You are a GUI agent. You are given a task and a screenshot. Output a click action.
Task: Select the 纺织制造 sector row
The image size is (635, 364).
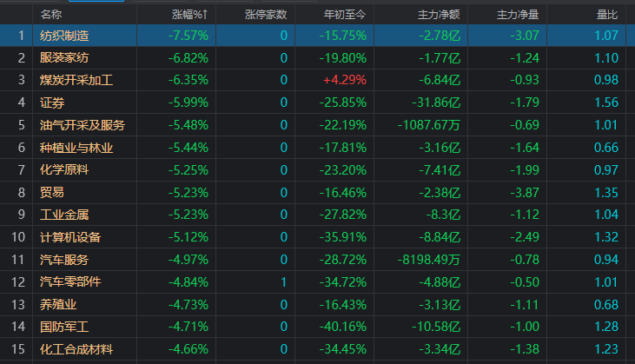click(x=318, y=36)
